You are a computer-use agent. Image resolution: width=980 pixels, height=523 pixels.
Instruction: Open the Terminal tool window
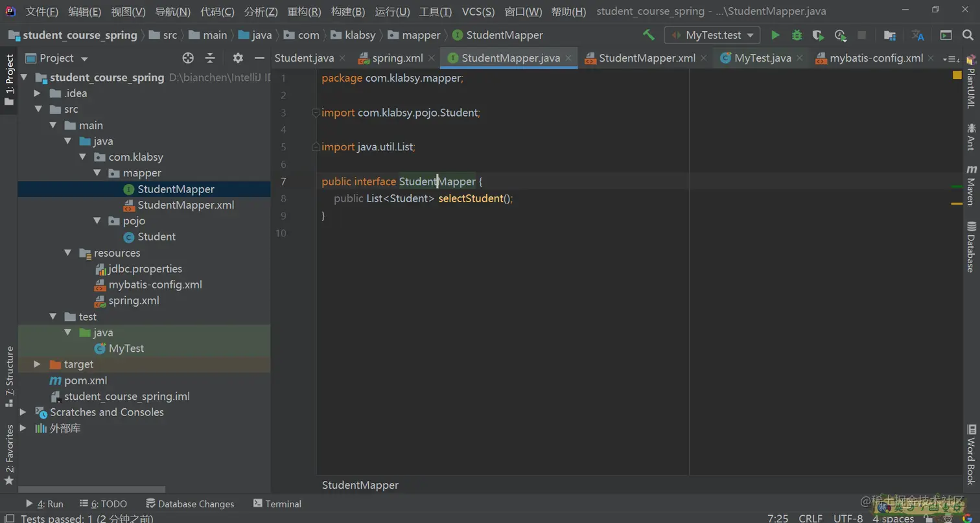277,504
